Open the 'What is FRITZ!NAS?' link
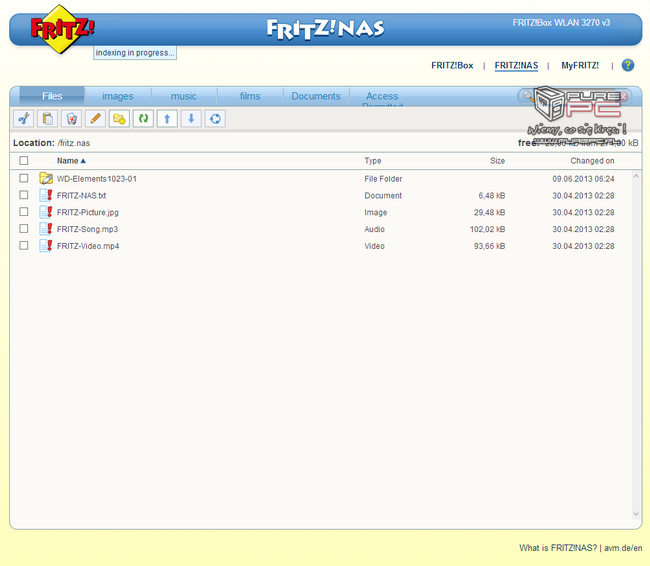Screen dimensions: 650x566 [558, 548]
